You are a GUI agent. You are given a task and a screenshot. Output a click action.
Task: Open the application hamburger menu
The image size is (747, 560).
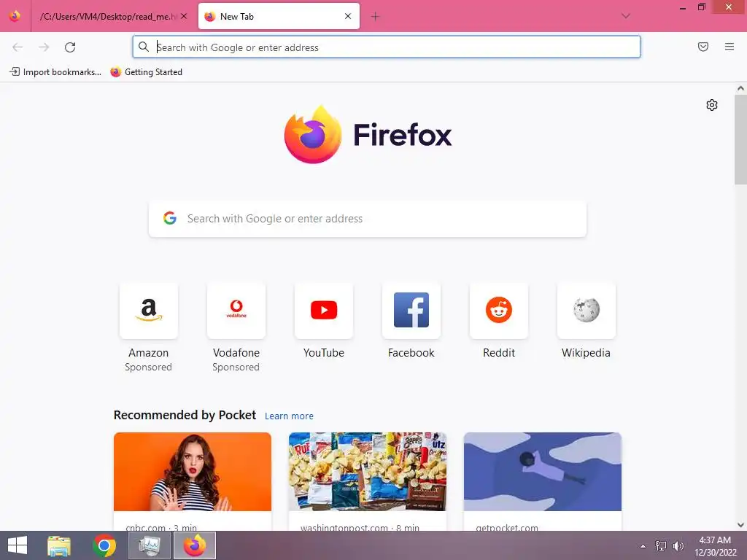[x=729, y=47]
